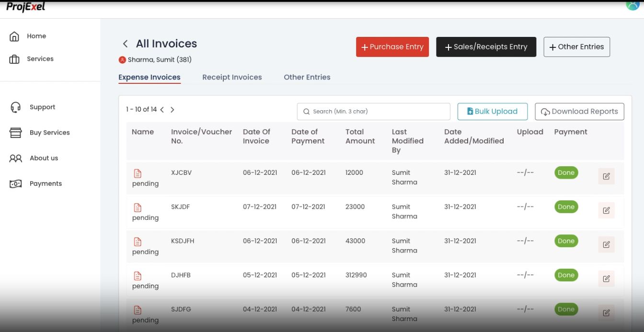The height and width of the screenshot is (332, 644).
Task: Click Done payment badge for KSDJFH
Action: pos(566,241)
